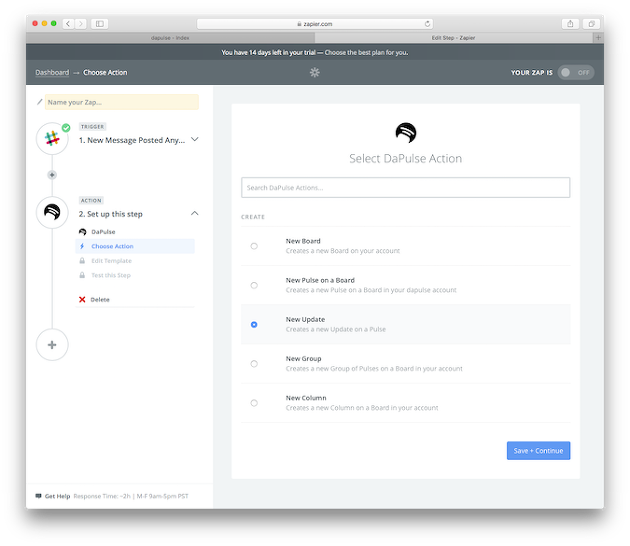The width and height of the screenshot is (630, 546).
Task: Click the lock icon beside Edit Template
Action: pos(82,261)
